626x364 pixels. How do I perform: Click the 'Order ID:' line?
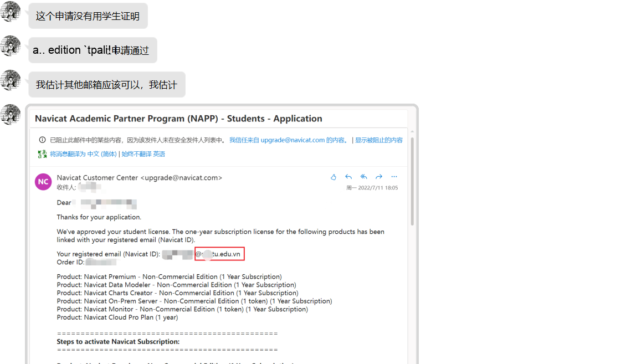(x=86, y=262)
